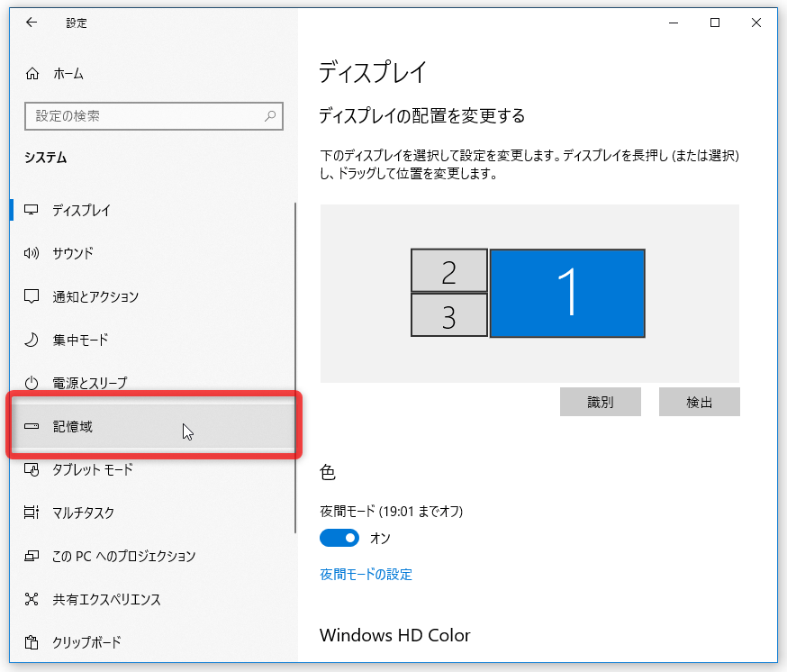787x672 pixels.
Task: Click the この PC へのプロジェクション icon
Action: coord(32,556)
